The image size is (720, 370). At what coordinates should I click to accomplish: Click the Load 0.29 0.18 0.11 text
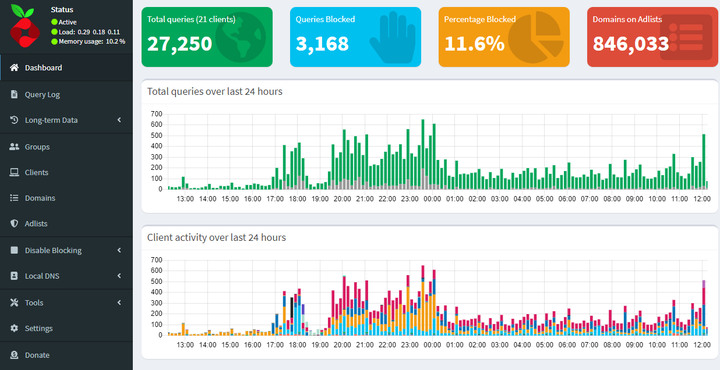89,32
